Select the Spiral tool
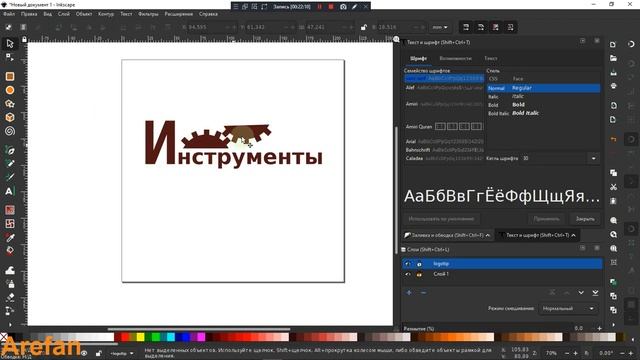The width and height of the screenshot is (640, 360). 10,131
